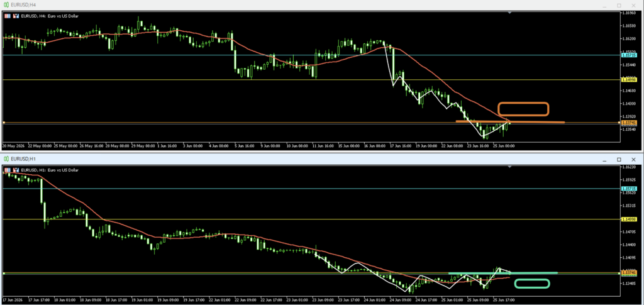Click the chart shift triangle marker on H4 chart

[509, 13]
